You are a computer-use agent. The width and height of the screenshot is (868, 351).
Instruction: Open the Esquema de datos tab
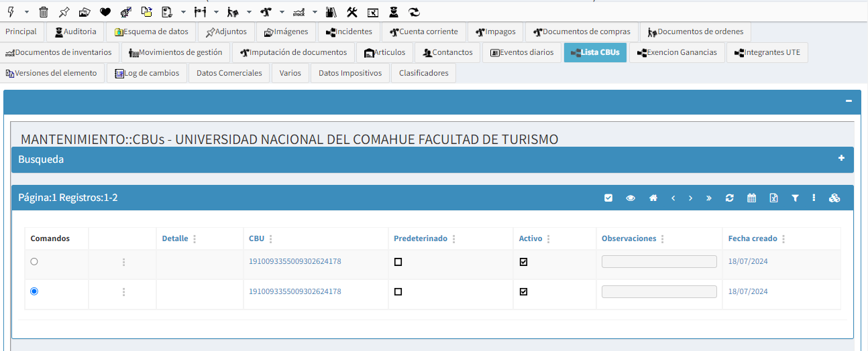click(x=152, y=31)
